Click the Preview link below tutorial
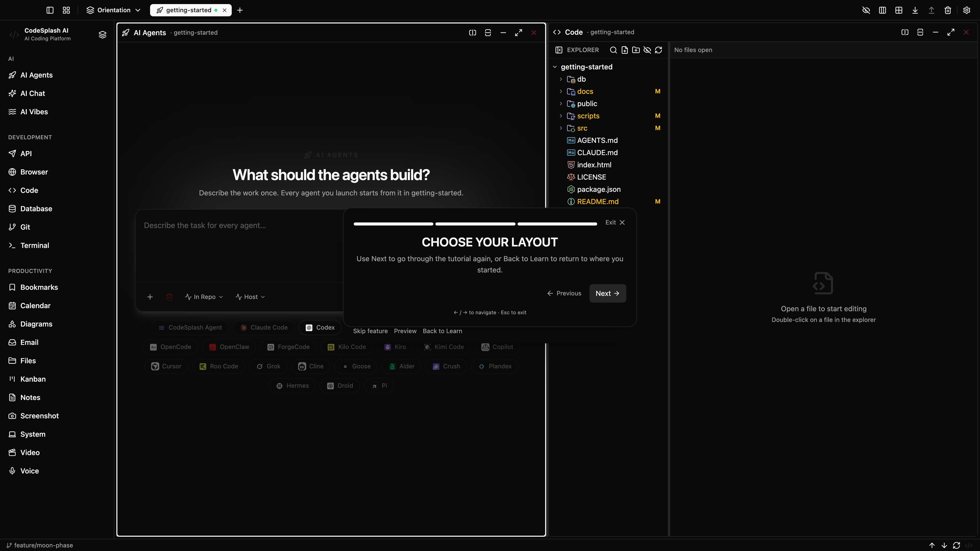Viewport: 980px width, 551px height. point(405,331)
